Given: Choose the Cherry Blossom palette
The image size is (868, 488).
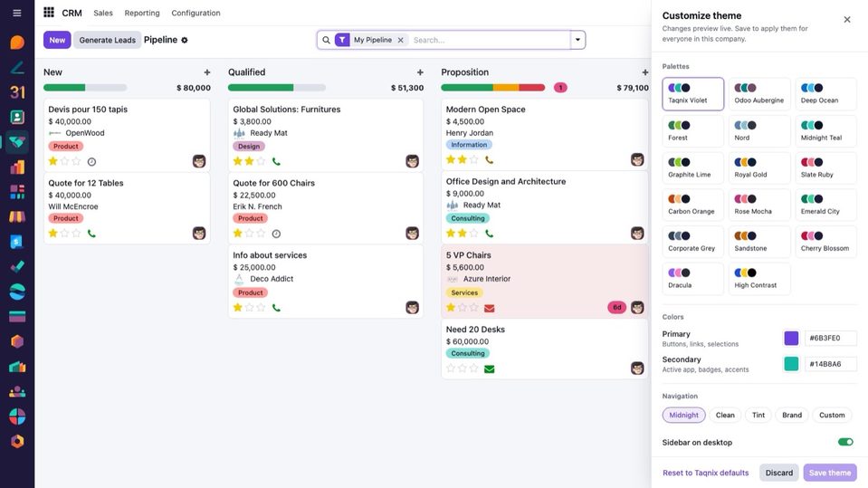Looking at the screenshot, I should (x=826, y=242).
